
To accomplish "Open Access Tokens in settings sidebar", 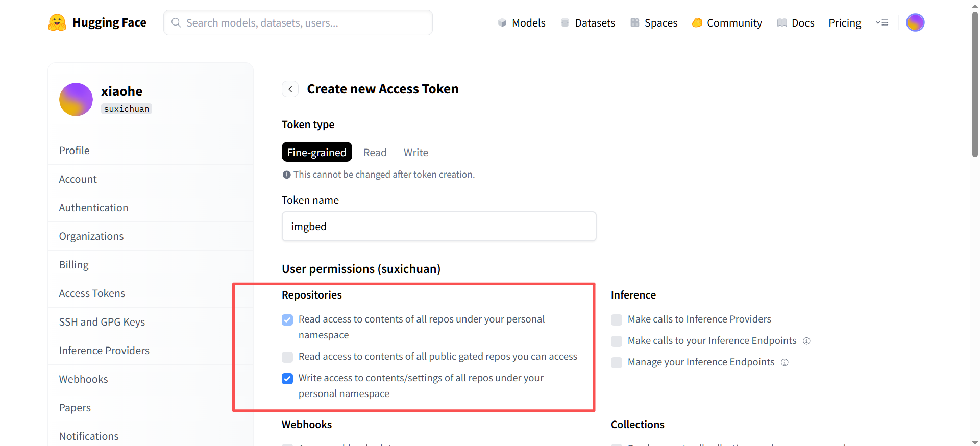I will [x=92, y=293].
